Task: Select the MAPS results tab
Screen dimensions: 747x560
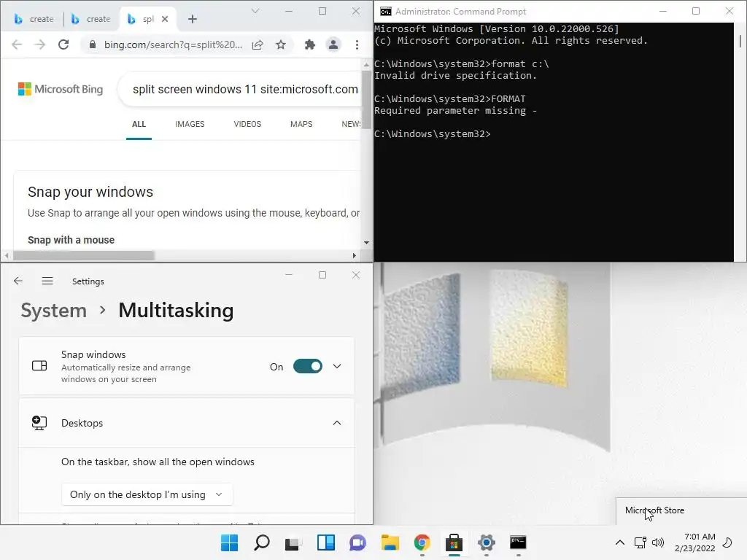Action: [x=301, y=124]
